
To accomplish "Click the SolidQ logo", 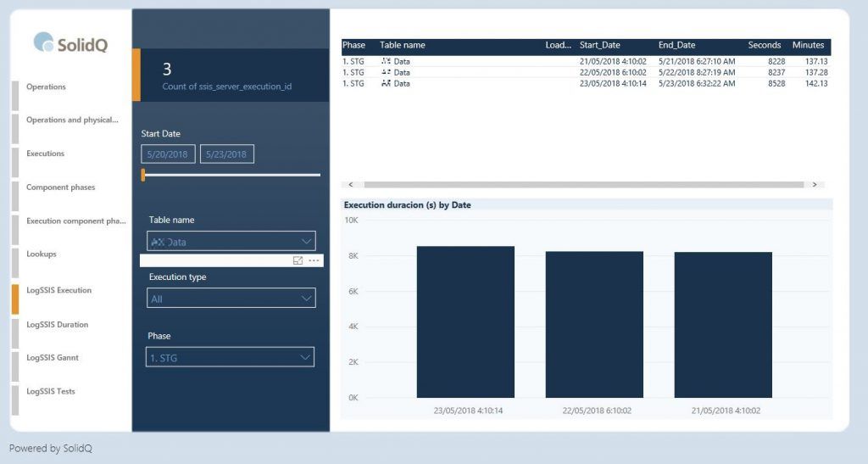I will pyautogui.click(x=70, y=43).
